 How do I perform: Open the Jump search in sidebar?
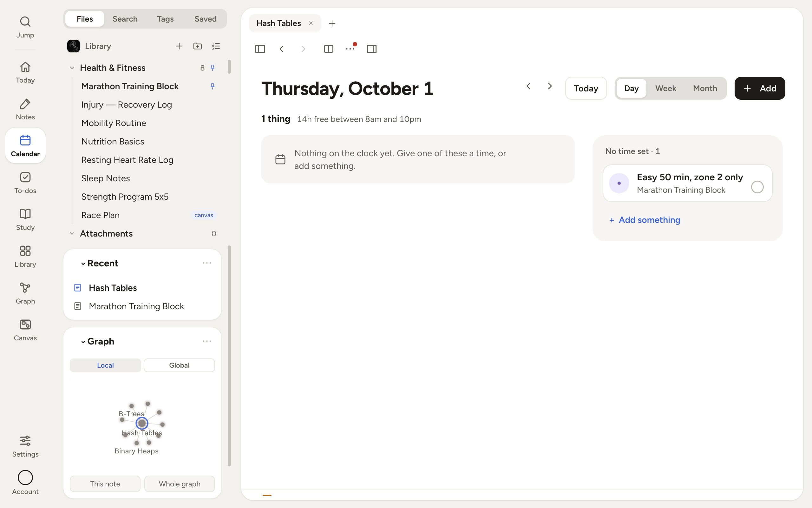(25, 27)
